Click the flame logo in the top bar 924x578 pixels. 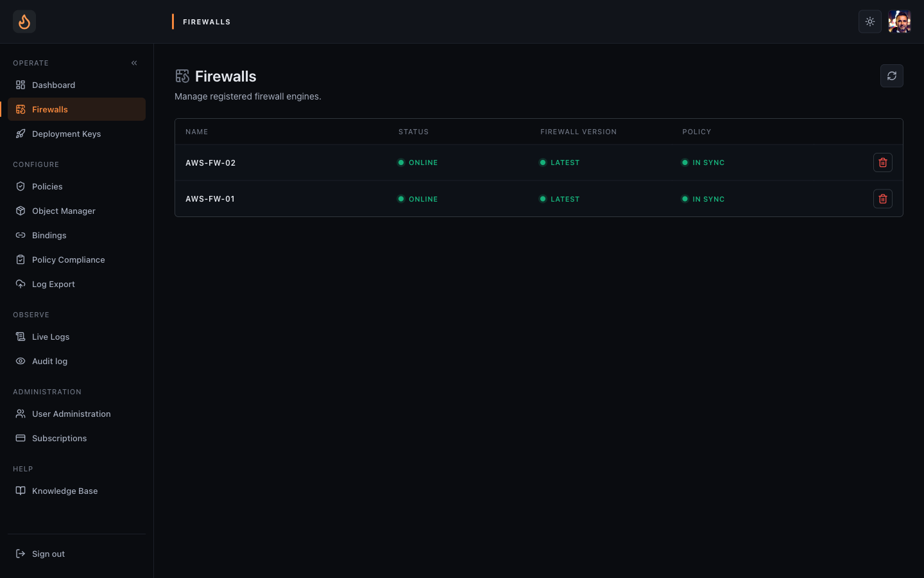click(24, 22)
